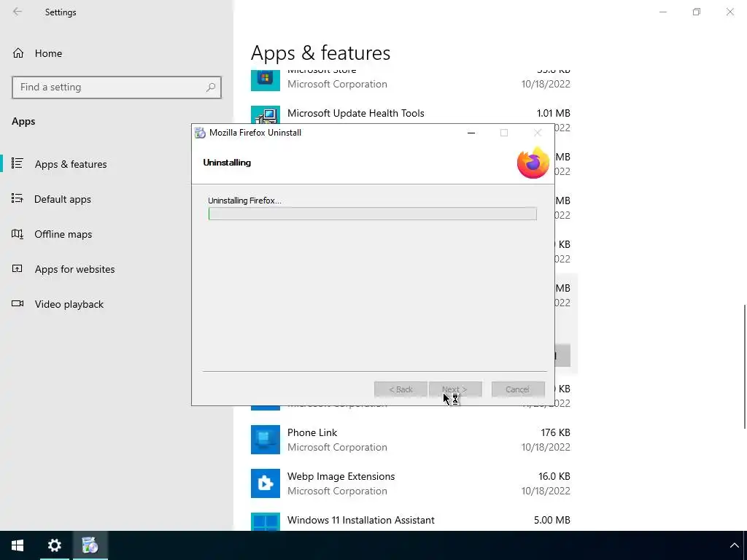
Task: Show hidden tray icons chevron
Action: tap(734, 545)
